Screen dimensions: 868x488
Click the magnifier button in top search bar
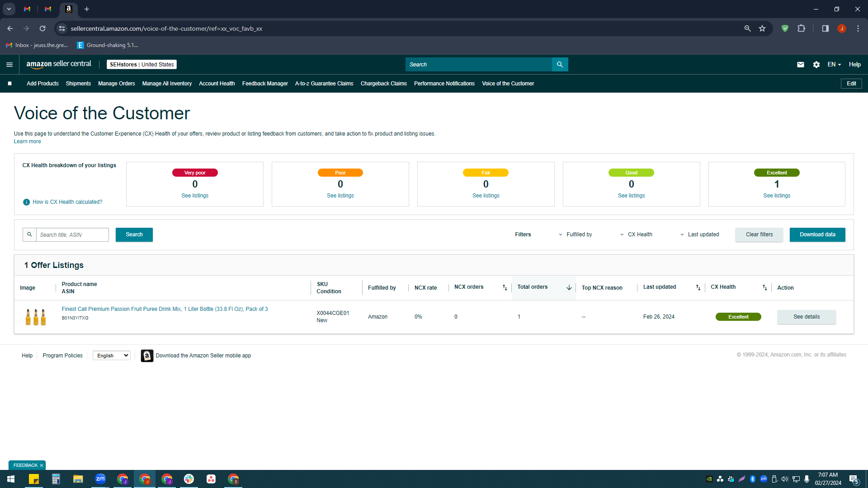560,65
